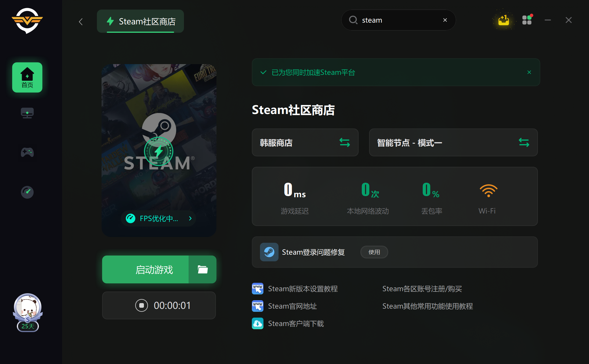The height and width of the screenshot is (364, 589).
Task: Change the 智能节点 - 模式一 node mode
Action: [x=524, y=142]
